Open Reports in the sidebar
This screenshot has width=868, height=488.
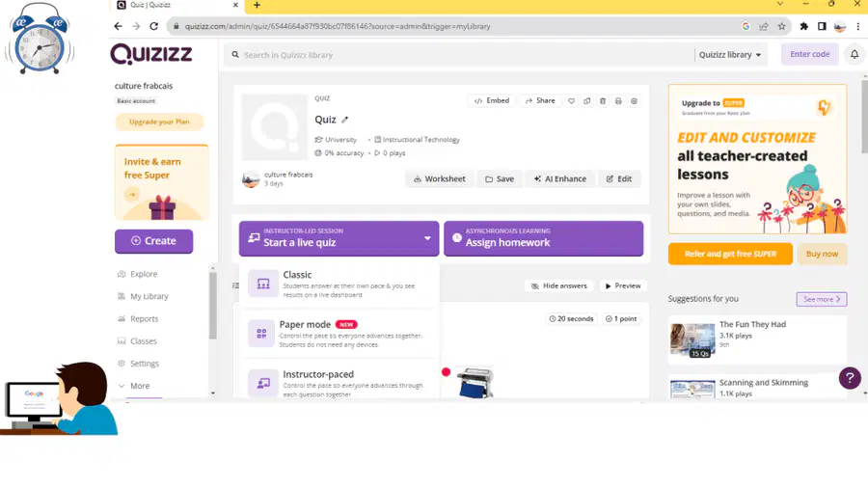click(x=138, y=318)
